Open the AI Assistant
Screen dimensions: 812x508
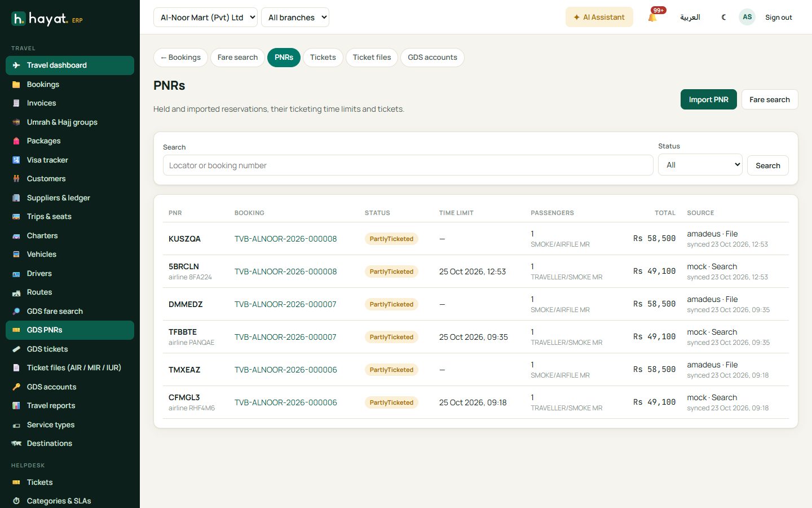[599, 17]
